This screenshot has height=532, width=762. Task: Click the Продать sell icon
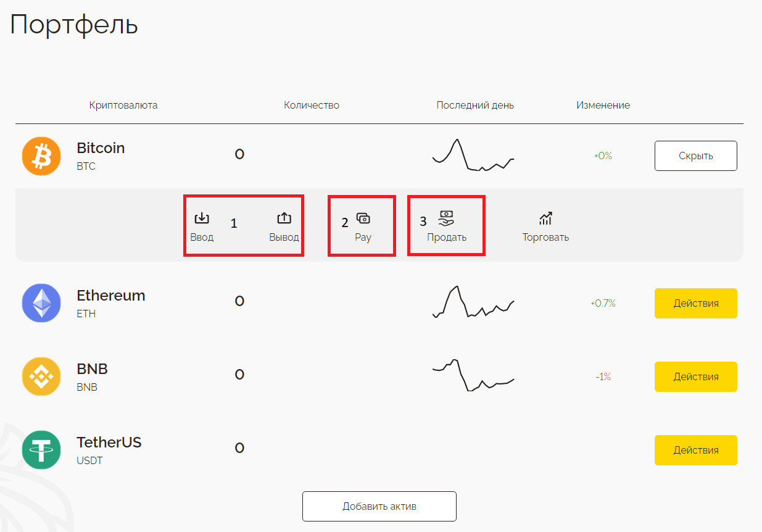coord(446,218)
